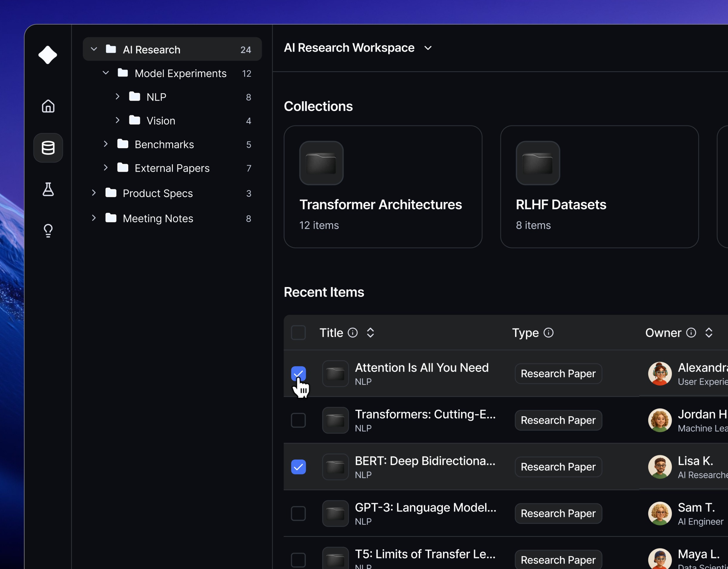Select the External Papers folder
728x569 pixels.
(x=172, y=168)
